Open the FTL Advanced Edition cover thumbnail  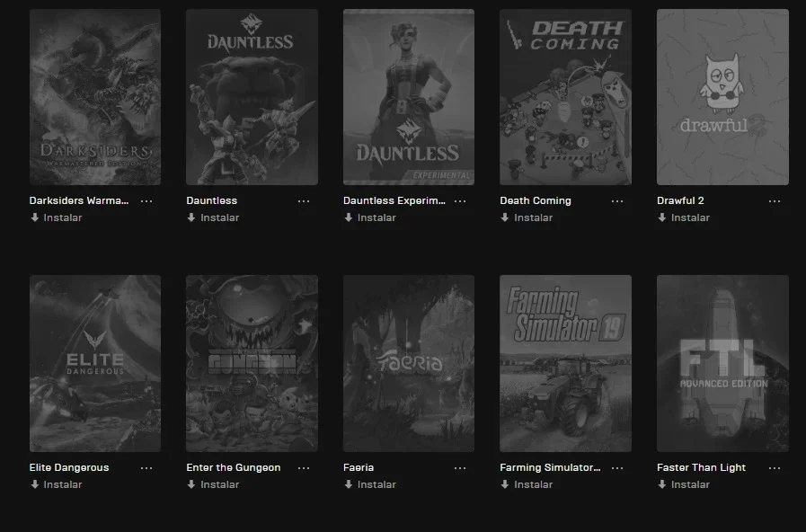(722, 363)
